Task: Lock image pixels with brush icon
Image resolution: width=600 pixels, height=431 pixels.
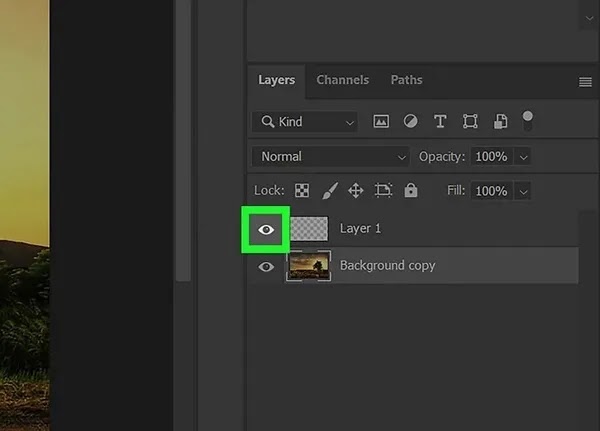Action: (330, 190)
